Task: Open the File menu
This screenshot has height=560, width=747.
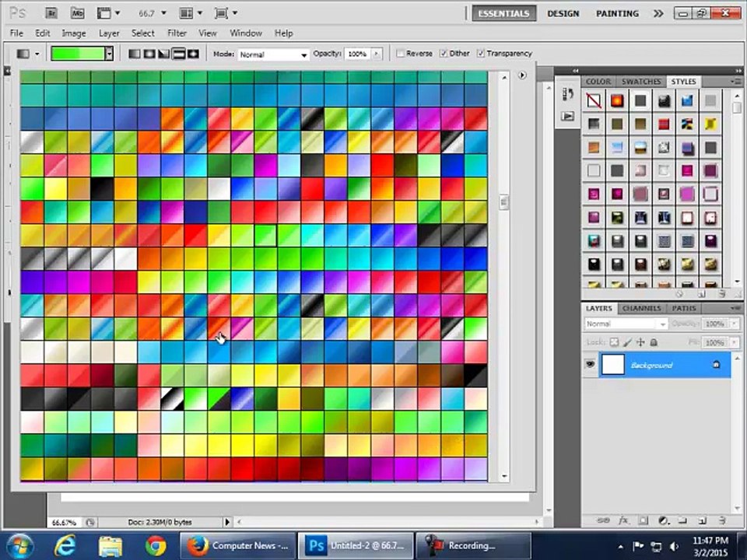Action: pyautogui.click(x=16, y=33)
